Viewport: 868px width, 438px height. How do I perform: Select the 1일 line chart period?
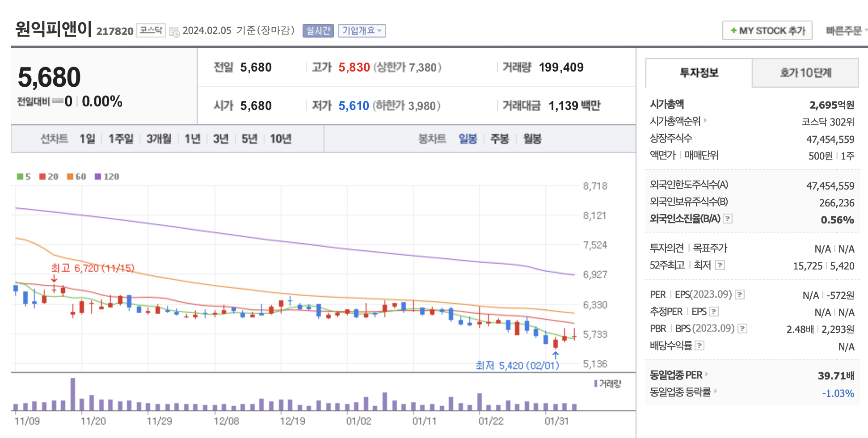pyautogui.click(x=87, y=139)
